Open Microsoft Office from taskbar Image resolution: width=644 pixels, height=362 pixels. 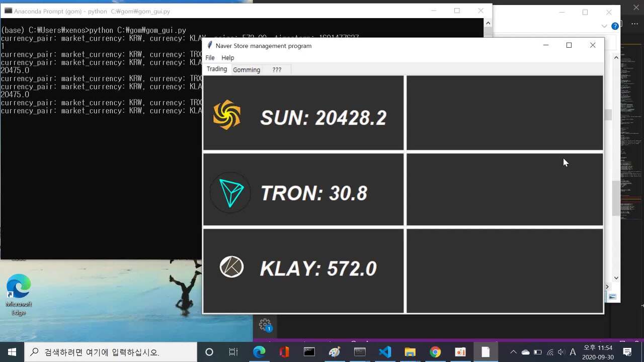click(284, 352)
